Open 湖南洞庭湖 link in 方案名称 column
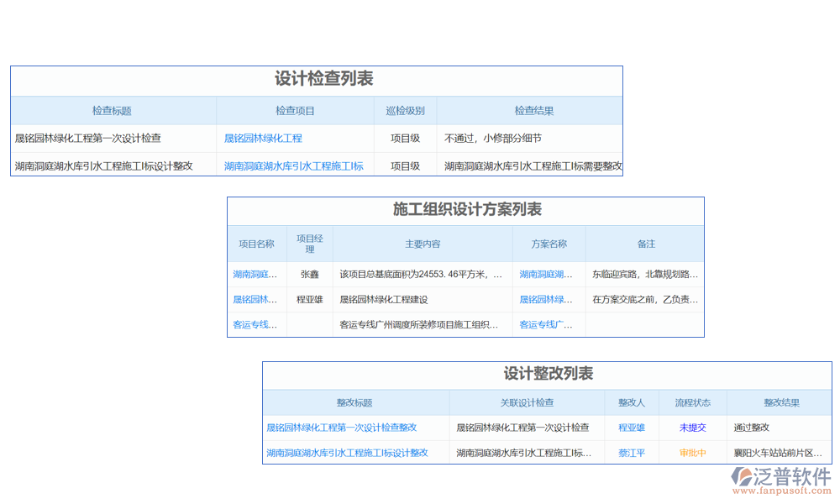Image resolution: width=840 pixels, height=504 pixels. click(x=546, y=274)
